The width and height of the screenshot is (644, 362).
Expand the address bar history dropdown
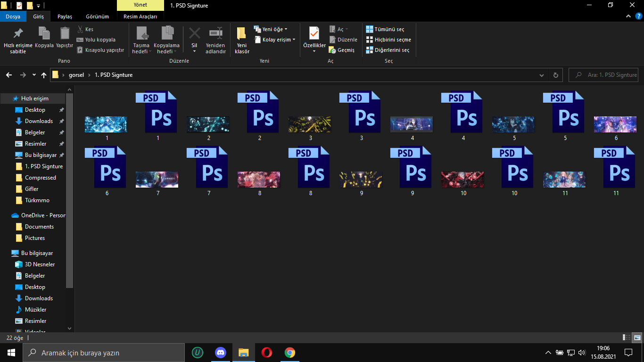click(542, 75)
